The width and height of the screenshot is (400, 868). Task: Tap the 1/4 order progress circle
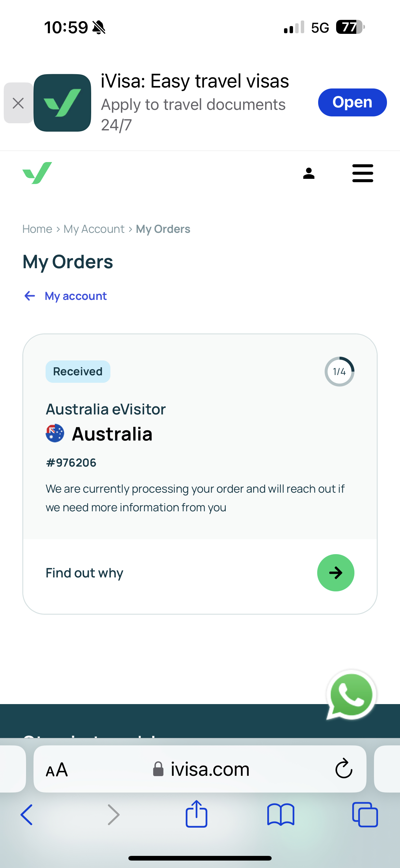pos(339,372)
